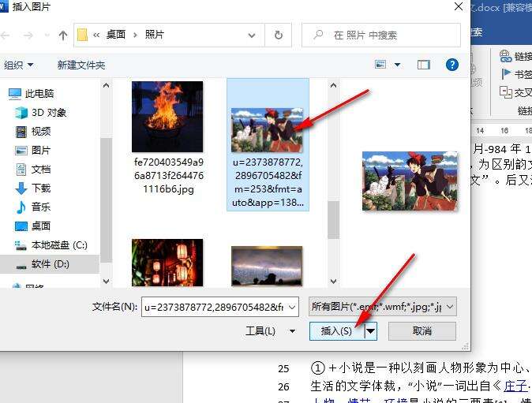Image resolution: width=532 pixels, height=403 pixels.
Task: Click 新建文件夹 button
Action: pyautogui.click(x=81, y=65)
